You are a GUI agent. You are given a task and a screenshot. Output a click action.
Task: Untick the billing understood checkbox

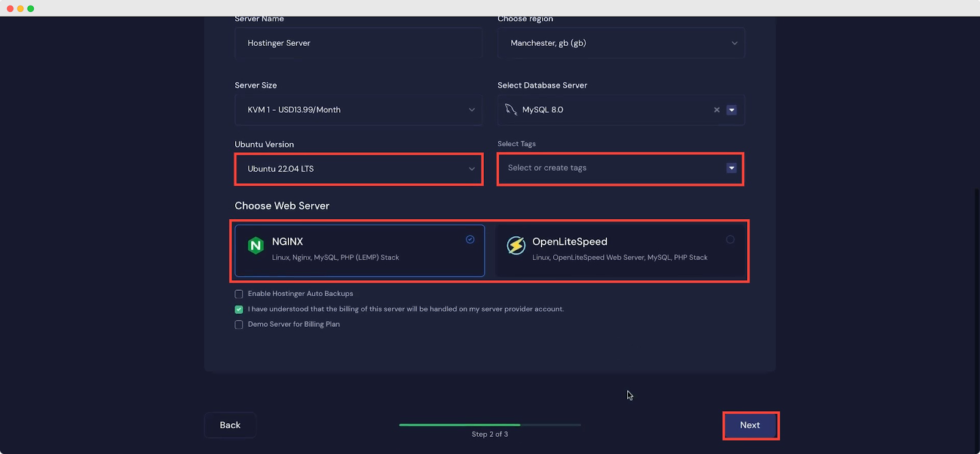coord(239,310)
